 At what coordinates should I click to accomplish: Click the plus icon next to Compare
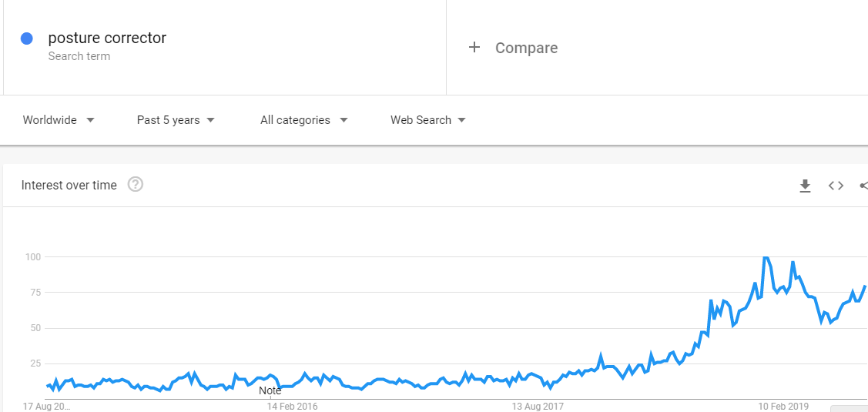point(474,48)
